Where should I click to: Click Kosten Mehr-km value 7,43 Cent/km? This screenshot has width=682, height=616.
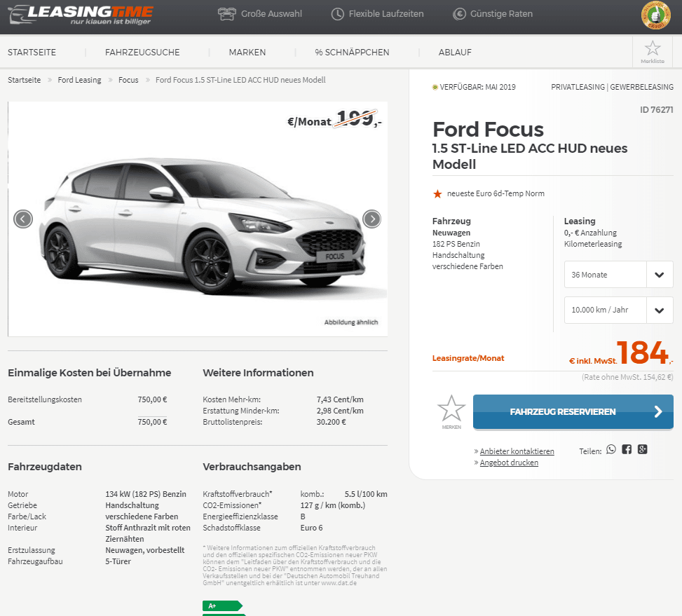340,399
